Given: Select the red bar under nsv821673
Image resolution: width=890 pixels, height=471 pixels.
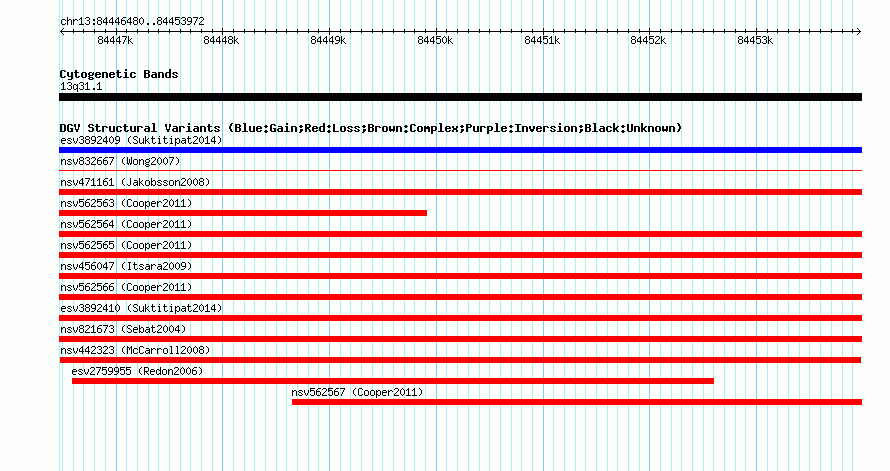Looking at the screenshot, I should tap(460, 339).
